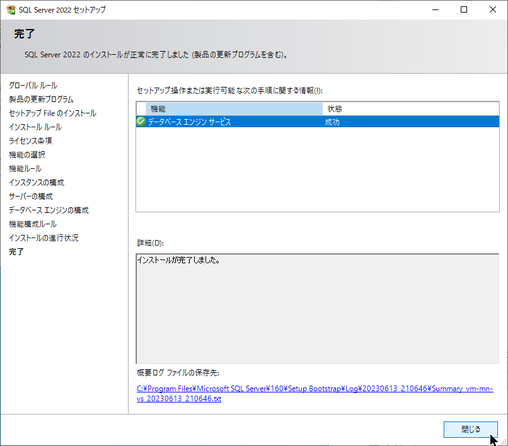Click the 閉じる button
This screenshot has height=446, width=508.
(x=470, y=429)
